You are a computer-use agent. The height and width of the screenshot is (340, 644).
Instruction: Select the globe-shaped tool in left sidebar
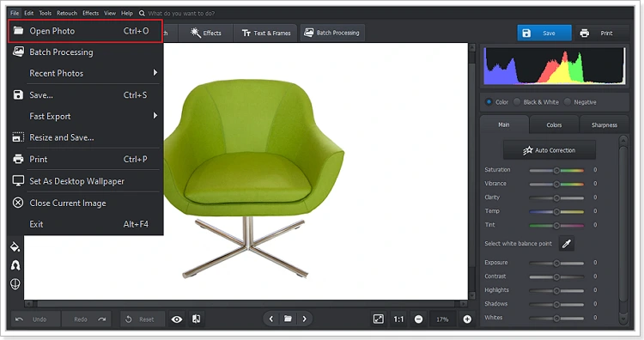pos(15,283)
